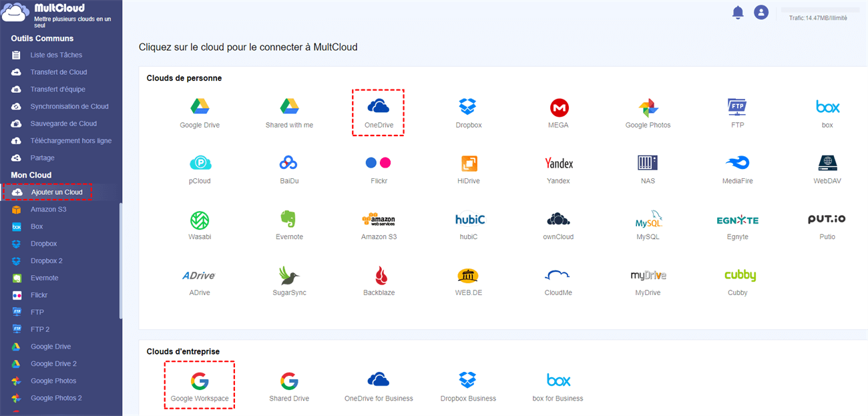
Task: Choose OneDrive personal cloud icon
Action: pyautogui.click(x=378, y=106)
